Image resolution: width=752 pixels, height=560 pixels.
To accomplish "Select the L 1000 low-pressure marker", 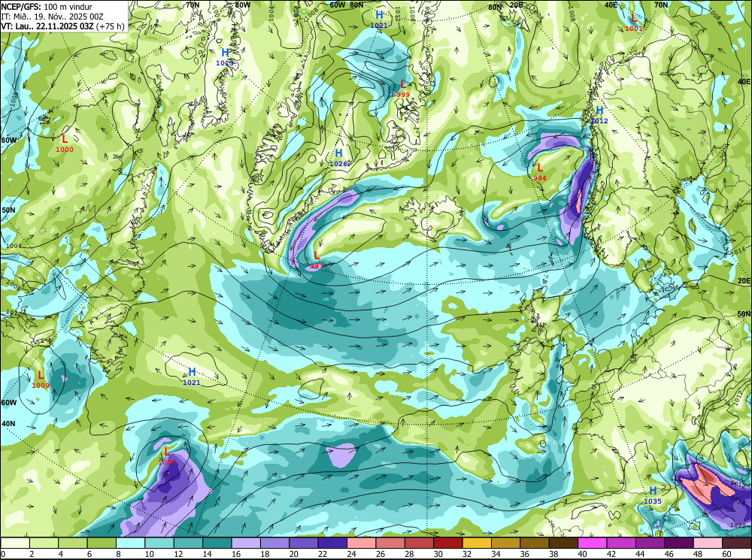I will coord(65,144).
